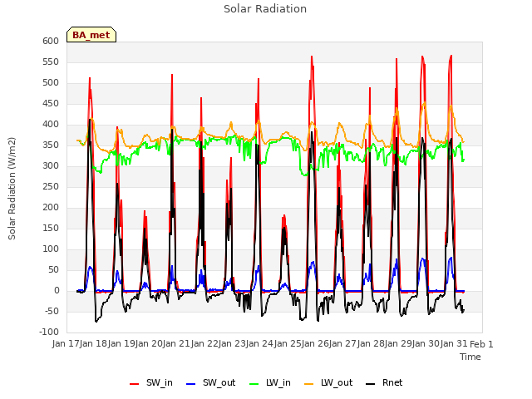Click the Jan 18 x-axis date label
This screenshot has height=399, width=532.
click(94, 343)
